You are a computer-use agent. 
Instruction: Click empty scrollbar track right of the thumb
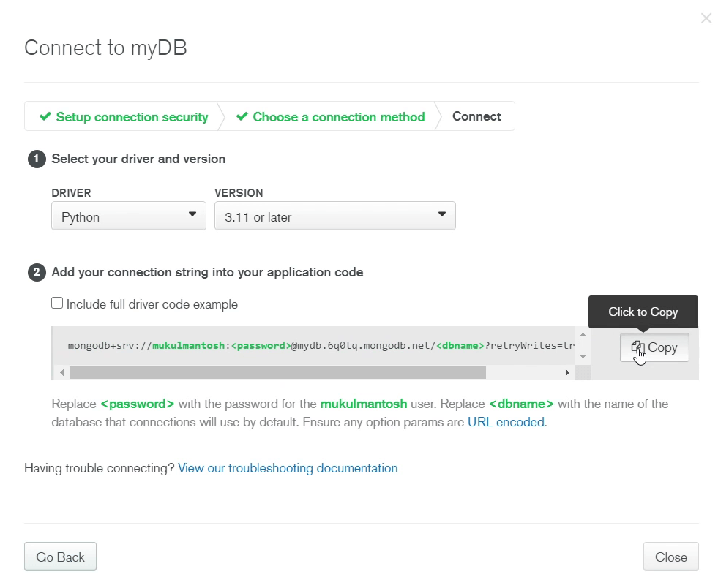click(523, 373)
